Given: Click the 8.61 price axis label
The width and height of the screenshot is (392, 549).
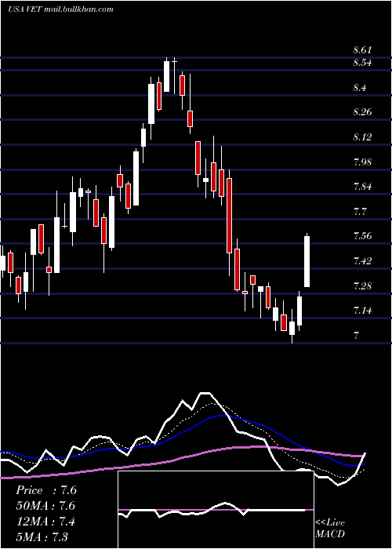Looking at the screenshot, I should (x=362, y=50).
